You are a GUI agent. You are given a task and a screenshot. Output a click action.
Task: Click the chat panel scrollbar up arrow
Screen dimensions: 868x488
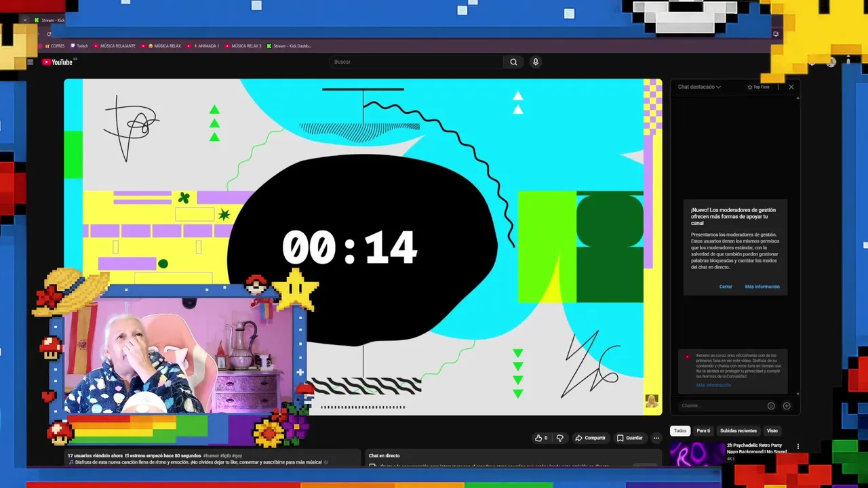click(x=798, y=98)
